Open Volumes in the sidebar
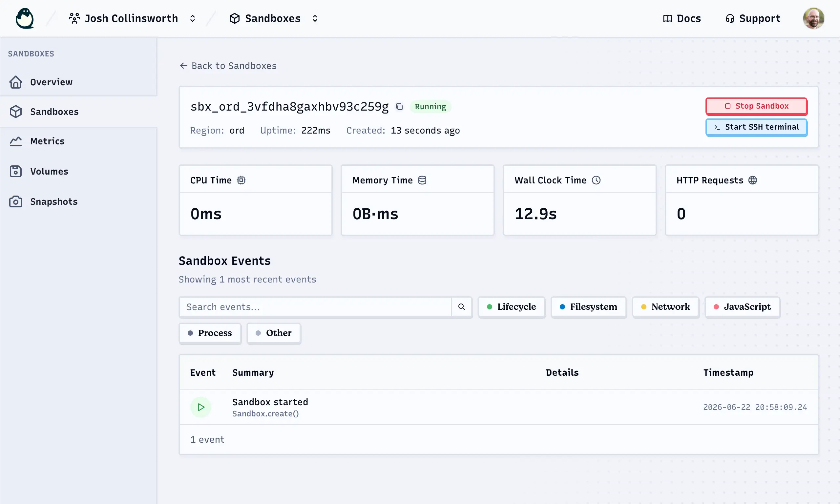This screenshot has height=504, width=840. point(78,171)
